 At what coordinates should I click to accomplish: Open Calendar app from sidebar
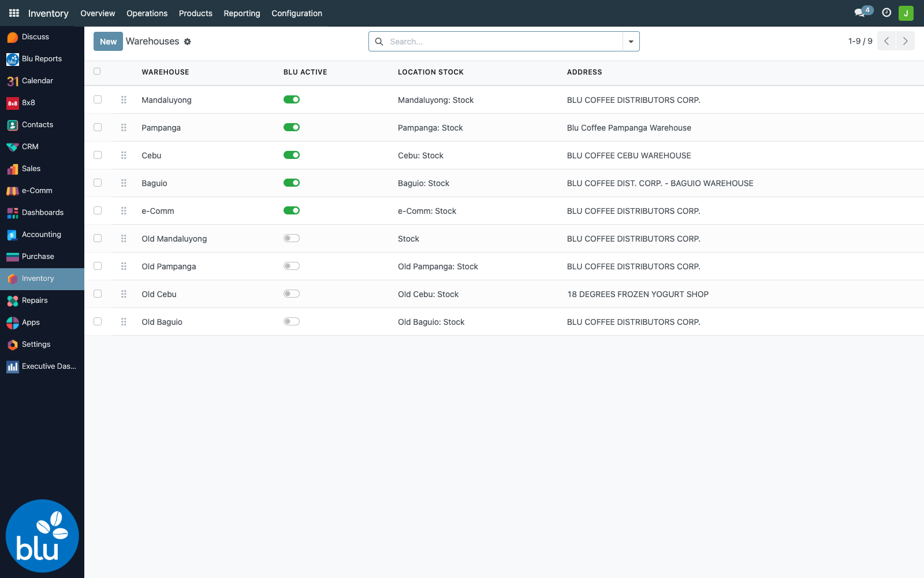tap(42, 81)
